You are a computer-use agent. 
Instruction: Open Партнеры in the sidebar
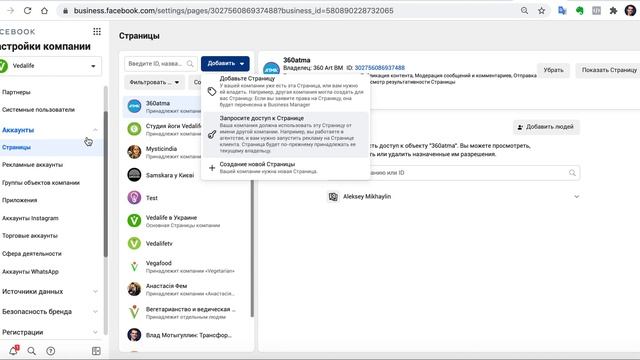point(16,92)
